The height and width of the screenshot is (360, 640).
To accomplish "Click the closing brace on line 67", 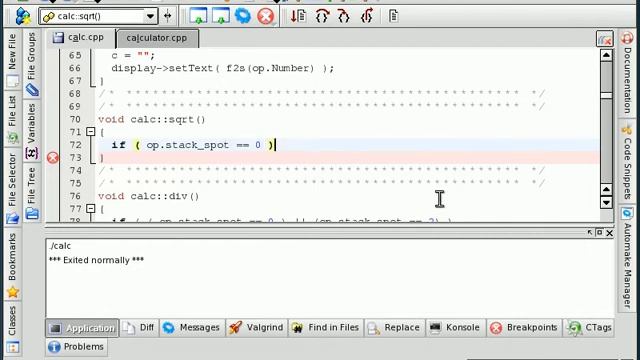I will click(x=102, y=81).
